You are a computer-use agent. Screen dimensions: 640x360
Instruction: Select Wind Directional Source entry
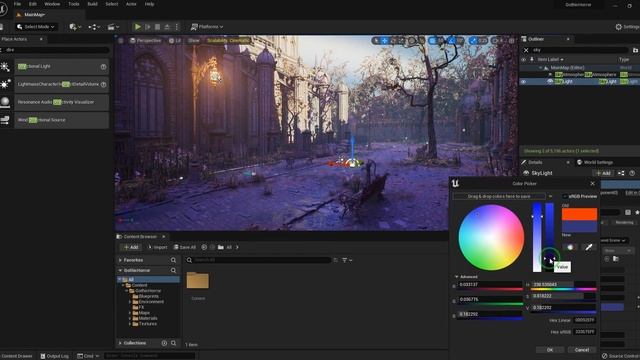click(x=61, y=120)
